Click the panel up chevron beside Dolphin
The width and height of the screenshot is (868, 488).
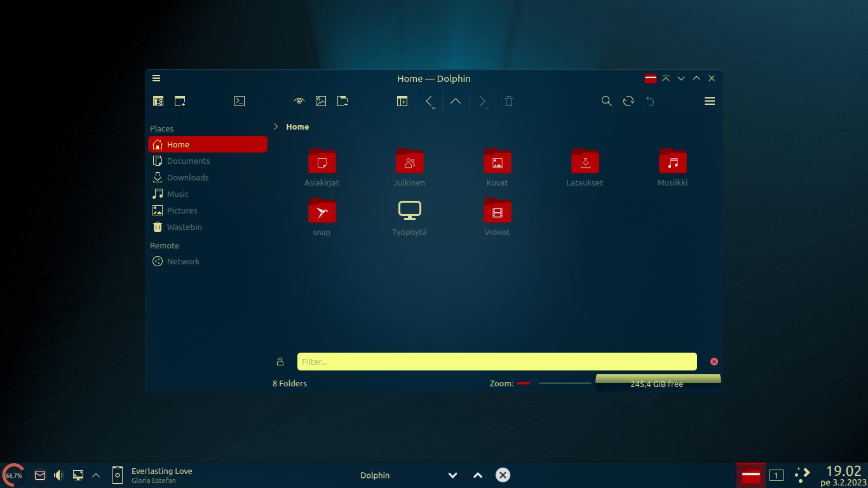pos(478,475)
